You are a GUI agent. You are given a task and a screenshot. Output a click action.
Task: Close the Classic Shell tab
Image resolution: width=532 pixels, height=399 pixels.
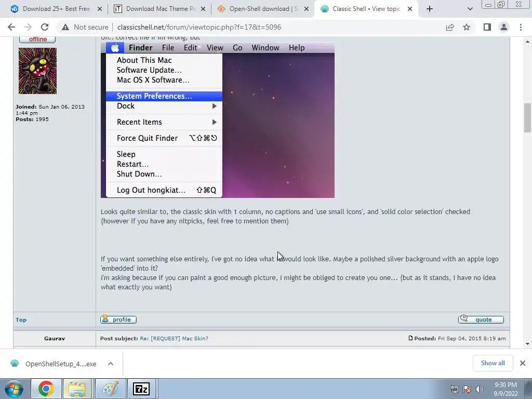click(410, 9)
